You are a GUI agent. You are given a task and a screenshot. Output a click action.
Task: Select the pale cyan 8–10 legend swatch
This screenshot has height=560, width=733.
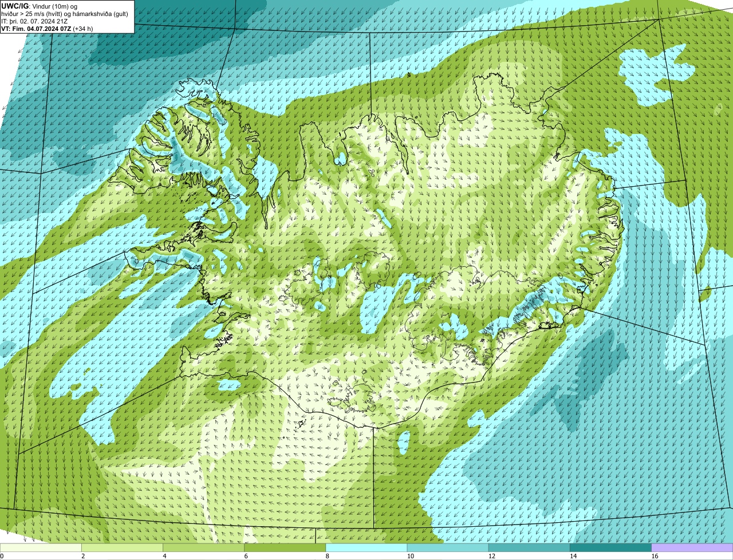(366, 547)
